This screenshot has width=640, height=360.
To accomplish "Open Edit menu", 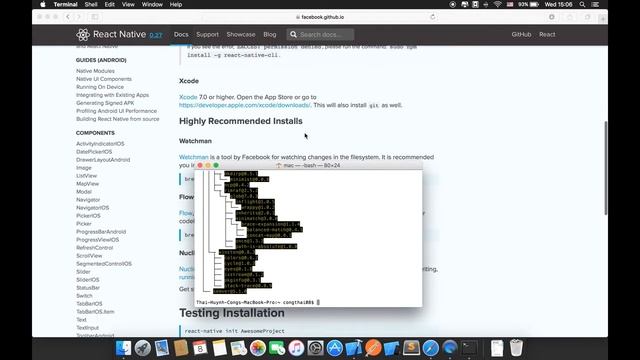I will click(x=109, y=4).
